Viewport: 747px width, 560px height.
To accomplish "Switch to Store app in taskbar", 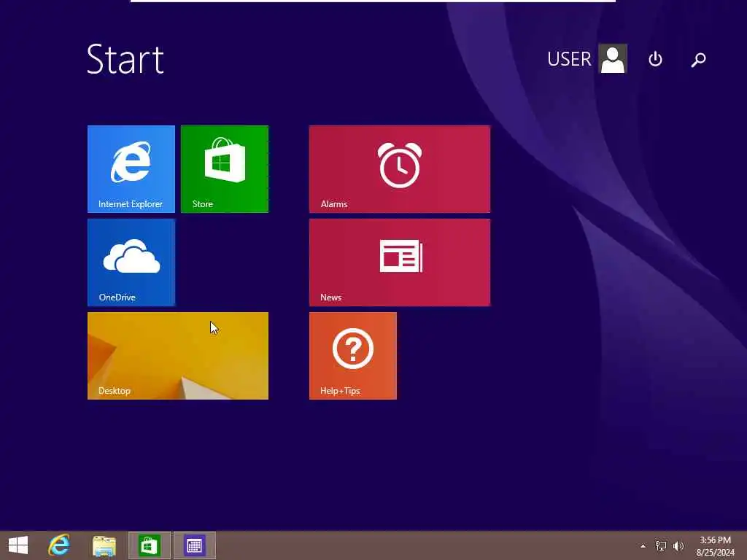I will (149, 545).
